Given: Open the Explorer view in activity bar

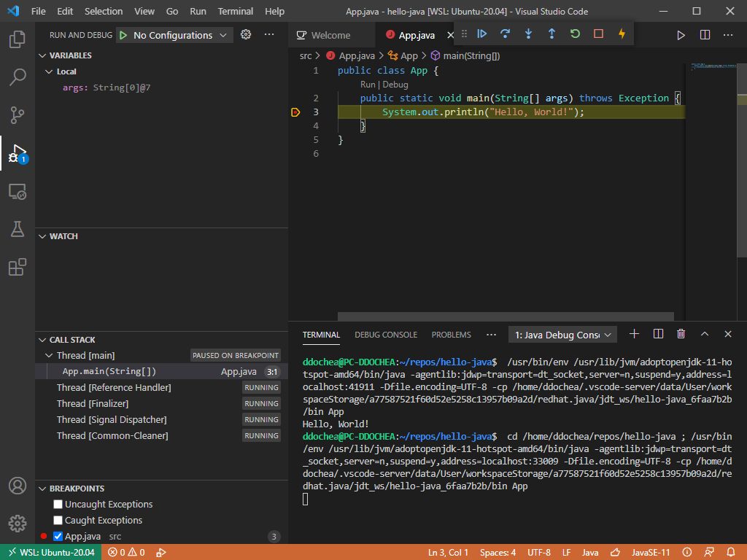Looking at the screenshot, I should (x=18, y=39).
